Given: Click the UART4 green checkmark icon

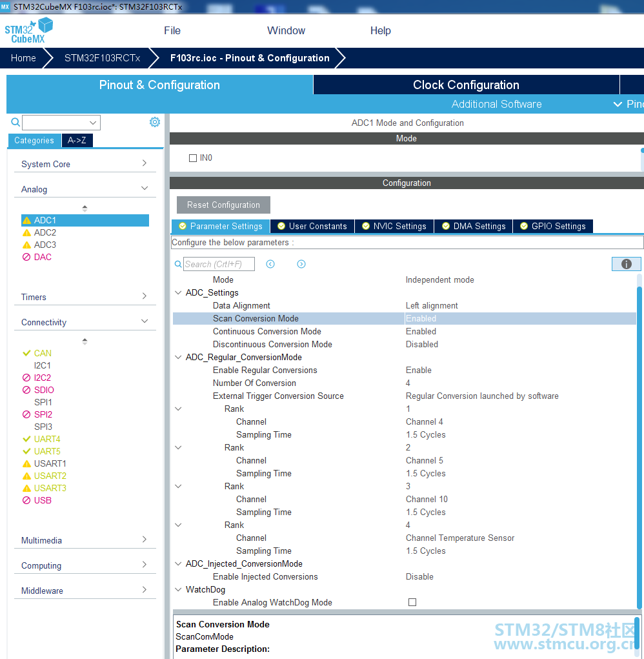Looking at the screenshot, I should coord(26,439).
